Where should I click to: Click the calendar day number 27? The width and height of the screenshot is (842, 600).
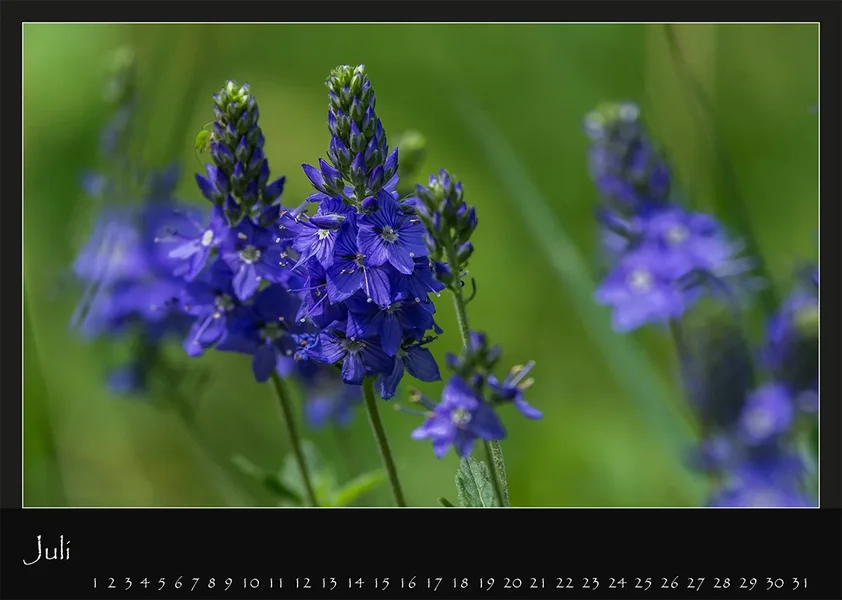pyautogui.click(x=696, y=583)
